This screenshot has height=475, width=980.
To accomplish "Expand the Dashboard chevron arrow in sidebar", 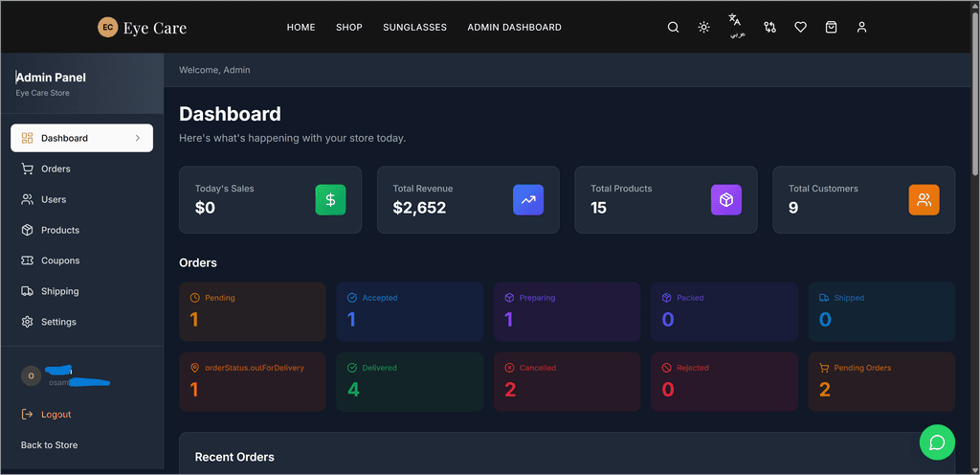I will (138, 138).
